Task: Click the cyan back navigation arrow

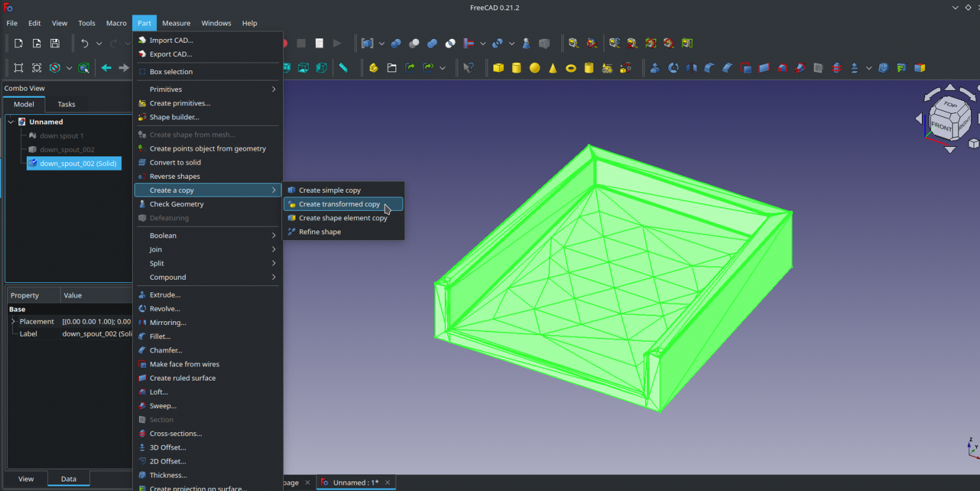Action: [x=107, y=68]
